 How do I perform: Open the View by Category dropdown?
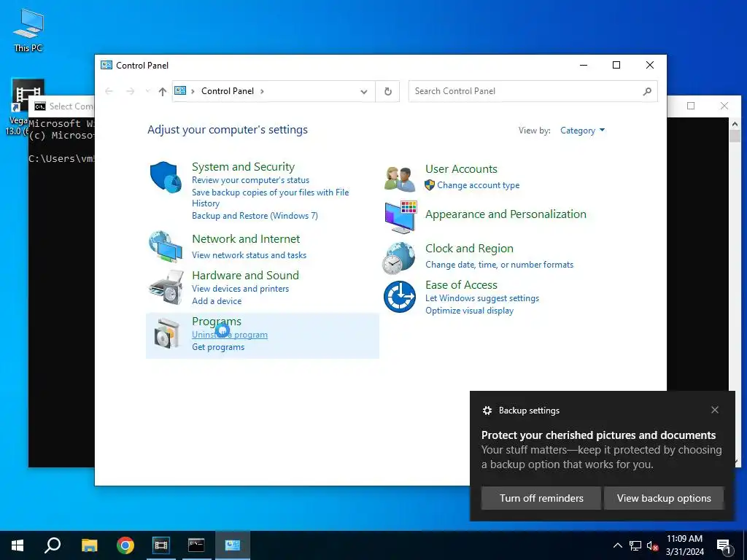coord(582,131)
